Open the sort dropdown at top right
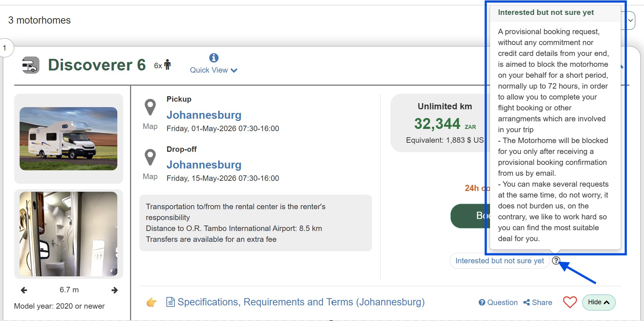The width and height of the screenshot is (644, 321). (631, 20)
